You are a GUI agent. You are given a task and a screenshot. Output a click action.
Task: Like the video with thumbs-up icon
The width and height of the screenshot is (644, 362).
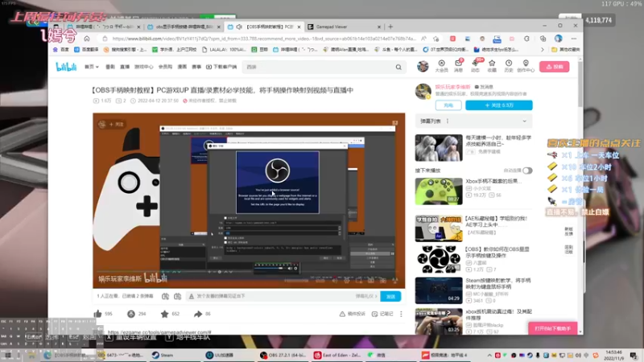(x=97, y=314)
